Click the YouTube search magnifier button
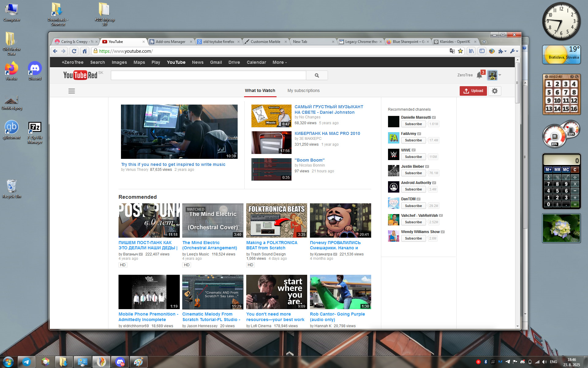The width and height of the screenshot is (588, 368). (317, 75)
